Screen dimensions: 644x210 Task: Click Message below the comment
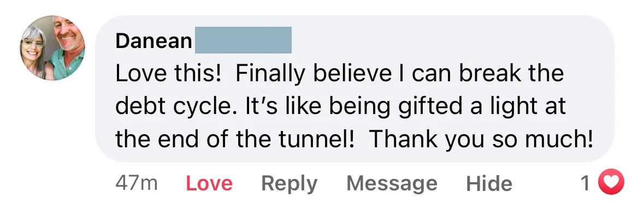tap(392, 183)
